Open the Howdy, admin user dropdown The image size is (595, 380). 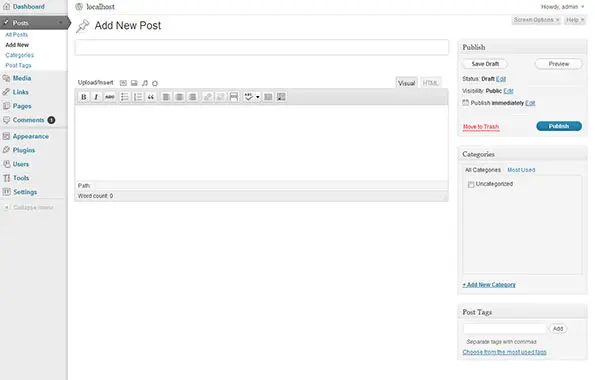562,7
